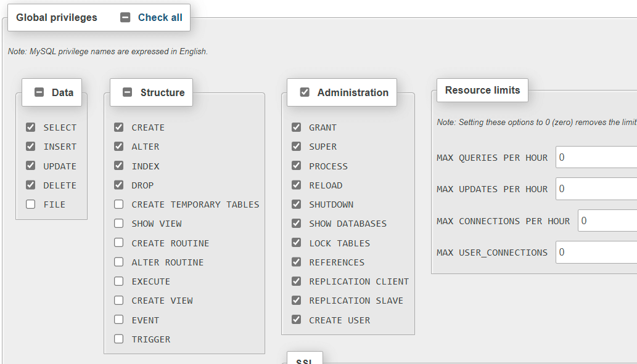Uncheck the SELECT privilege
This screenshot has height=364, width=637.
click(x=31, y=127)
